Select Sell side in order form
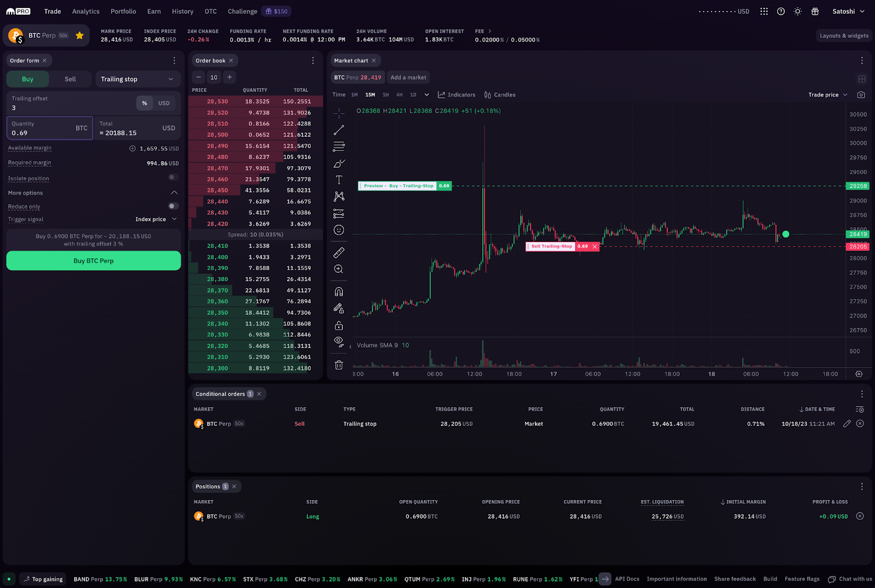This screenshot has height=588, width=875. (x=70, y=79)
